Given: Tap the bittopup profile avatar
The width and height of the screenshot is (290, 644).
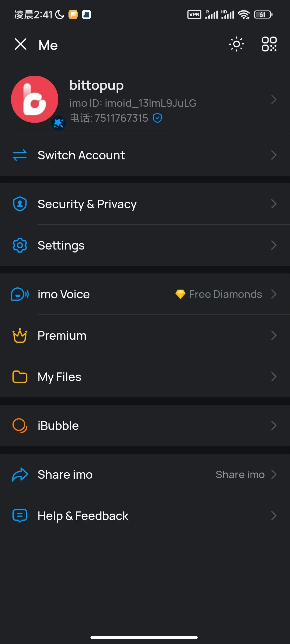Looking at the screenshot, I should tap(35, 99).
